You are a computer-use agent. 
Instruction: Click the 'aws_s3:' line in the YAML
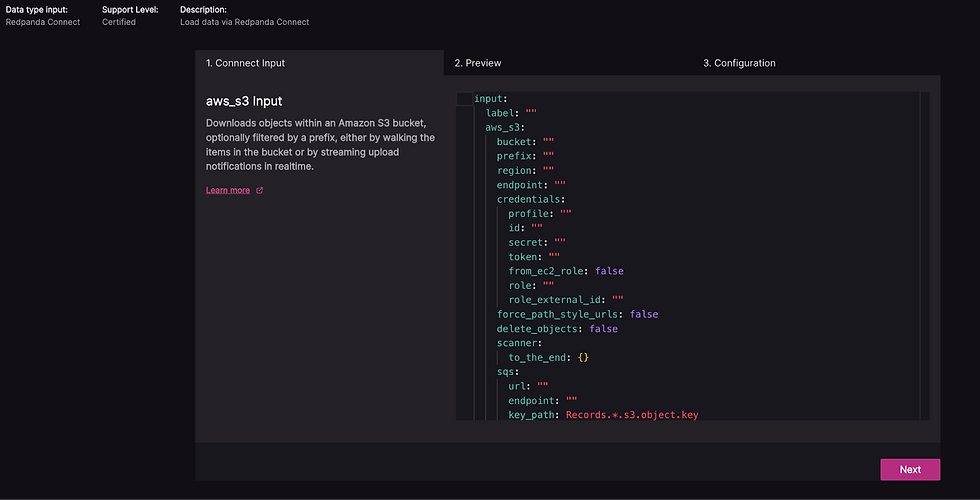click(x=505, y=128)
